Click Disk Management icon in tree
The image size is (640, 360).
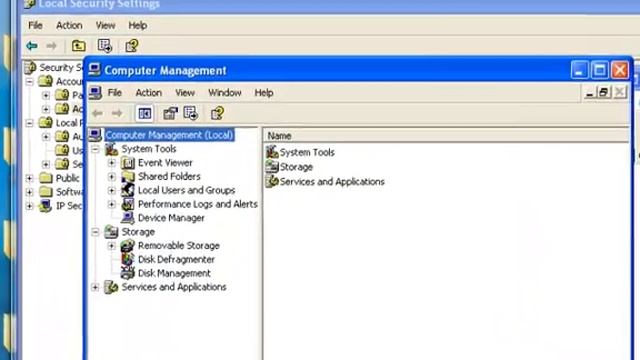128,273
